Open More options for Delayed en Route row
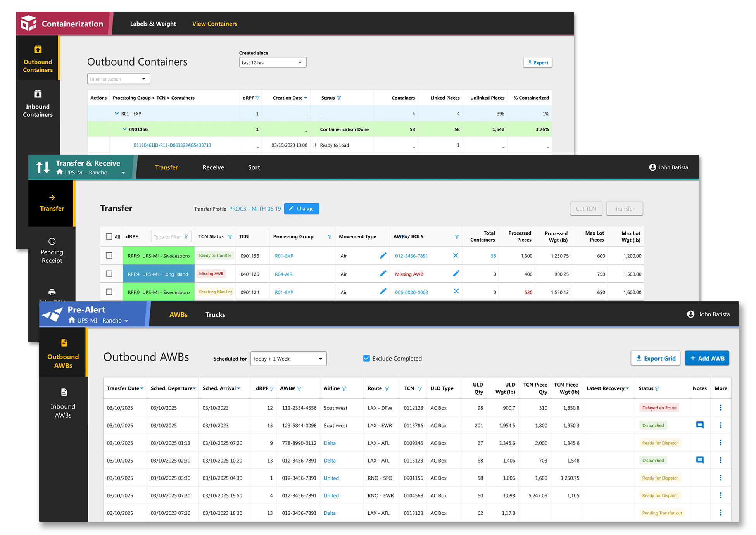Image resolution: width=756 pixels, height=535 pixels. tap(721, 408)
